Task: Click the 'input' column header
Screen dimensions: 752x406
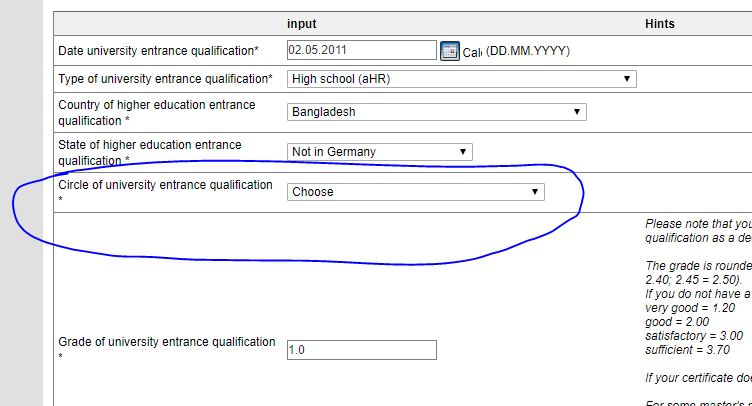Action: click(x=302, y=24)
